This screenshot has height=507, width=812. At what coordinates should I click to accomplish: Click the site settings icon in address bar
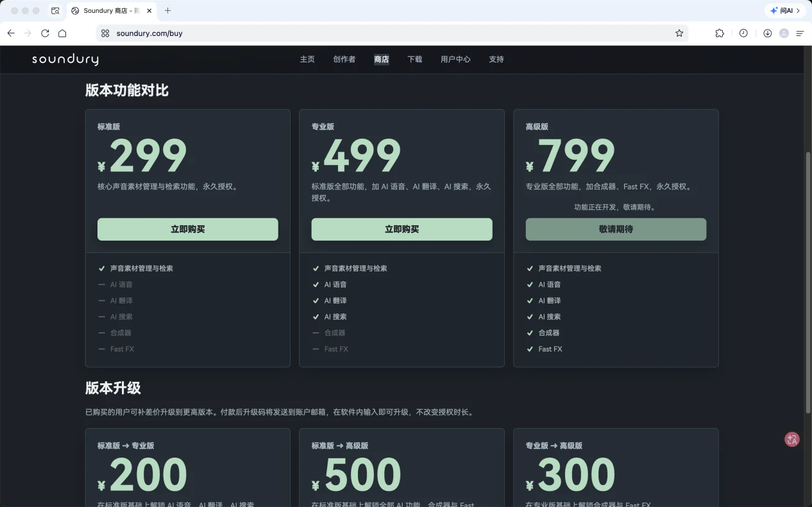tap(105, 33)
